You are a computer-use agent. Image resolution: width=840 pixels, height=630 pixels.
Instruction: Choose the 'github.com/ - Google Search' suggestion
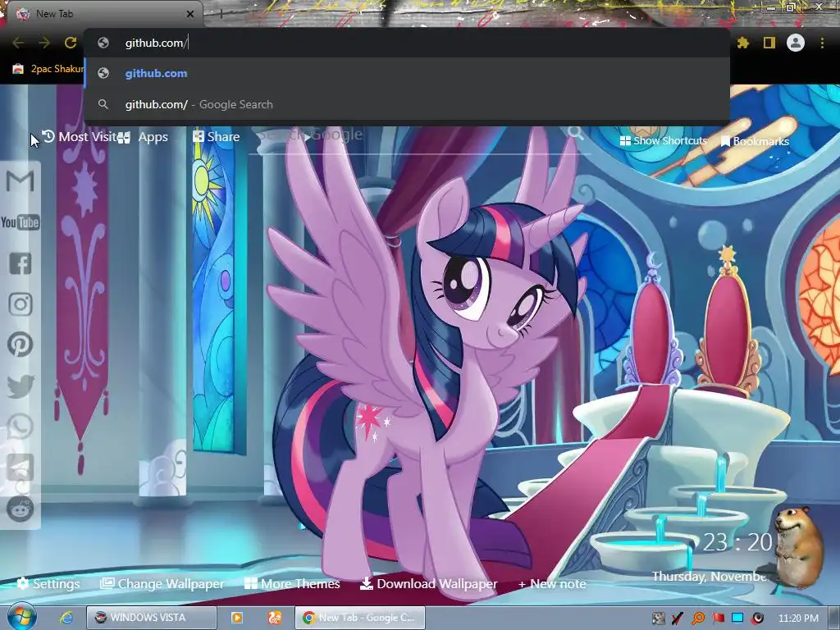(x=407, y=104)
